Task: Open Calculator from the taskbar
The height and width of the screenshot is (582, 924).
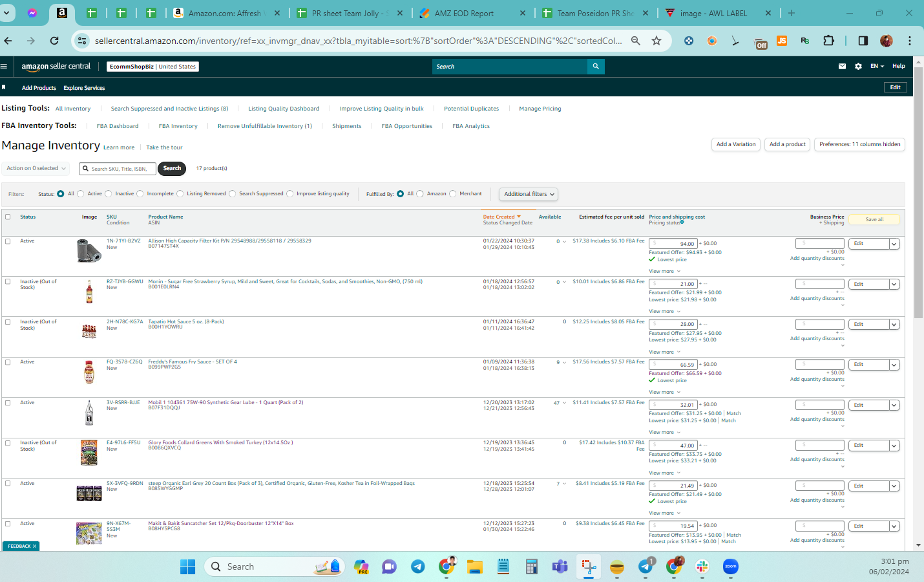Action: click(531, 567)
